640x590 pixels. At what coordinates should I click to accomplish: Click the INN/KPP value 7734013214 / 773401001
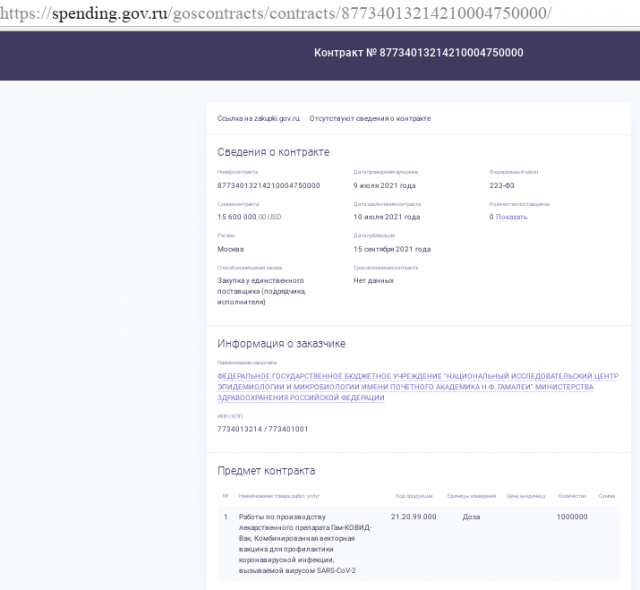pos(262,428)
